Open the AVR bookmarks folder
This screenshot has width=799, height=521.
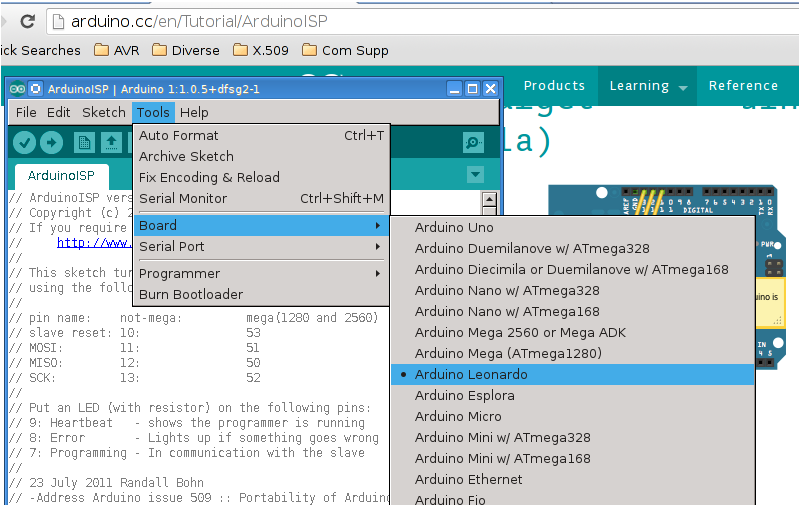117,50
